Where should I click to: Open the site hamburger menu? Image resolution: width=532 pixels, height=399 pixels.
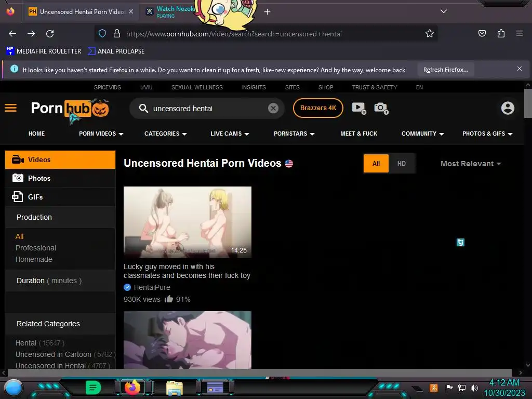10,108
